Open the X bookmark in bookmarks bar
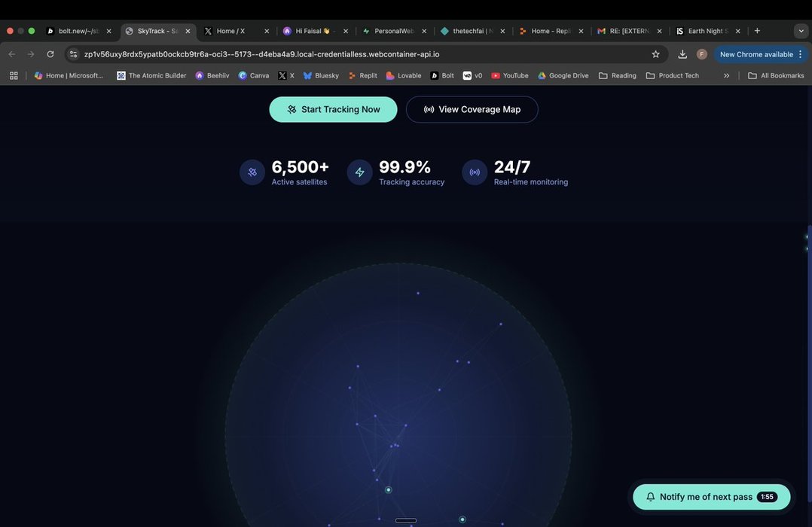Screen dimensions: 812x527 click(x=286, y=75)
